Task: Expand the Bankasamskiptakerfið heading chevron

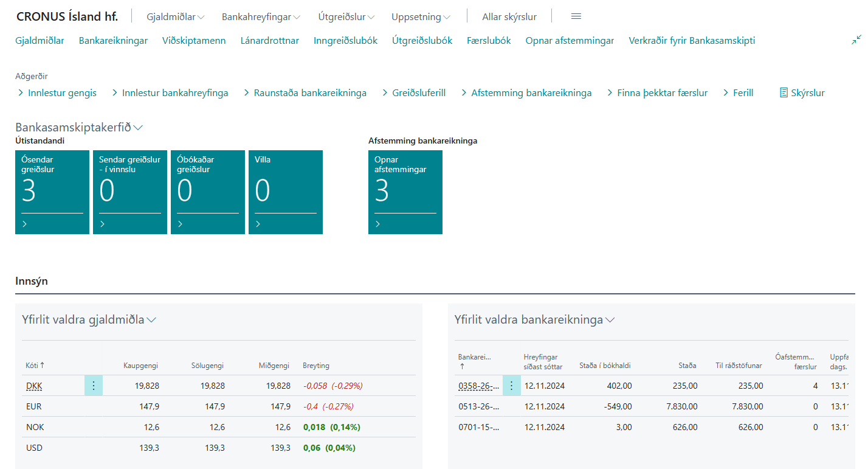Action: 138,128
